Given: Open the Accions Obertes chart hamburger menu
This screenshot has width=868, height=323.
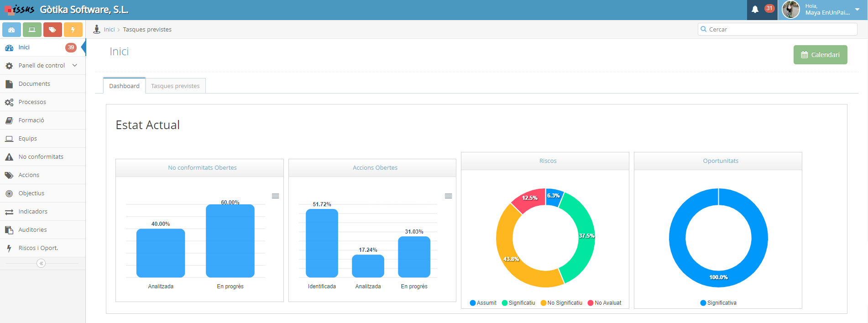Looking at the screenshot, I should (x=448, y=196).
